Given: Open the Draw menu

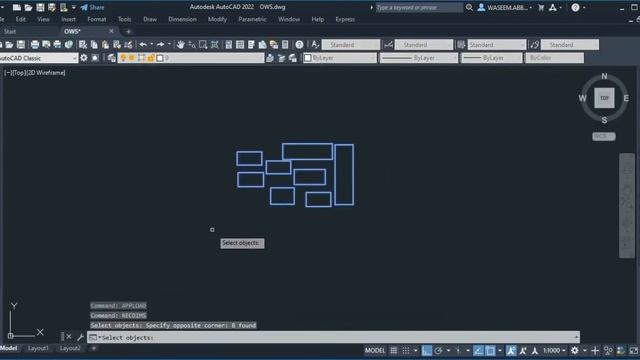Looking at the screenshot, I should coord(150,19).
